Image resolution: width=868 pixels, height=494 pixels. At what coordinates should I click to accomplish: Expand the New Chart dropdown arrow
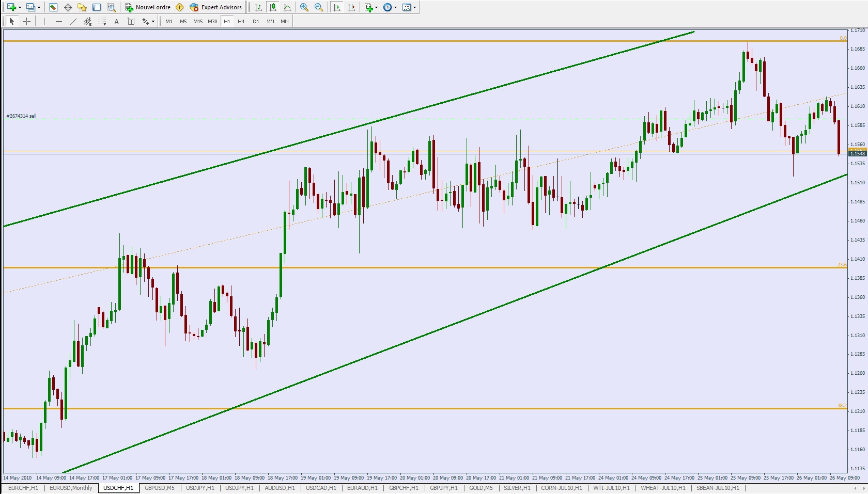tap(20, 7)
